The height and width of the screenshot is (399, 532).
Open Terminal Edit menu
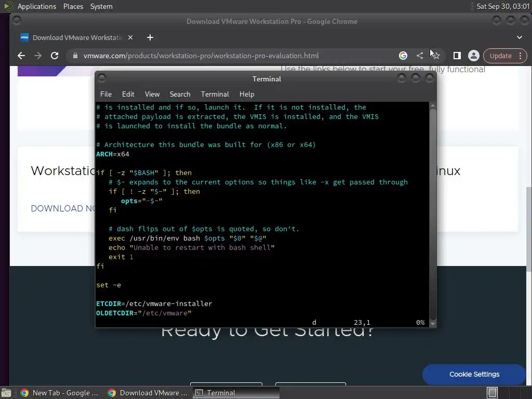128,95
